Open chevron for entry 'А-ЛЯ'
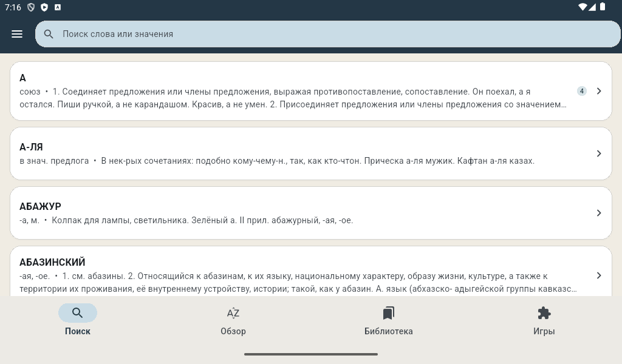The image size is (622, 364). pyautogui.click(x=599, y=153)
